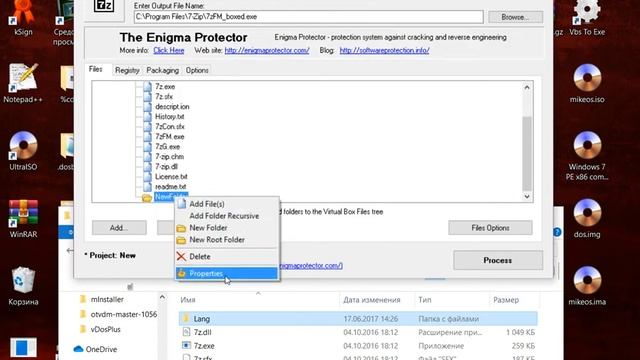Select the mikeos.iso disc image icon

click(x=587, y=83)
